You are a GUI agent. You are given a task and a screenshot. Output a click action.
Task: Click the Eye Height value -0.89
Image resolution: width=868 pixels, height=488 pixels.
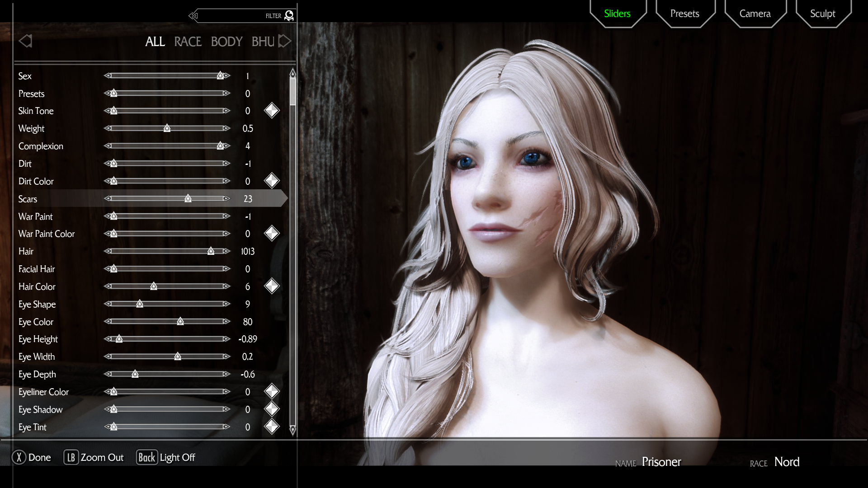pyautogui.click(x=248, y=339)
